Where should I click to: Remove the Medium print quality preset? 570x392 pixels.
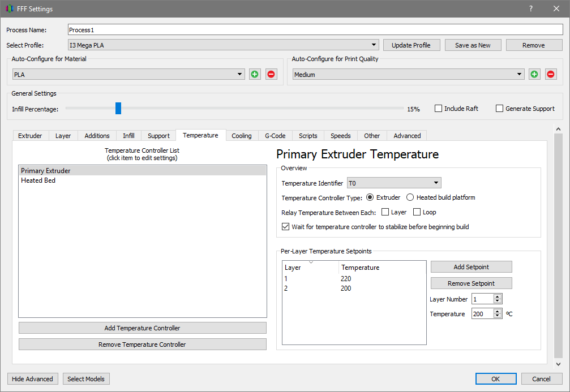(x=551, y=74)
